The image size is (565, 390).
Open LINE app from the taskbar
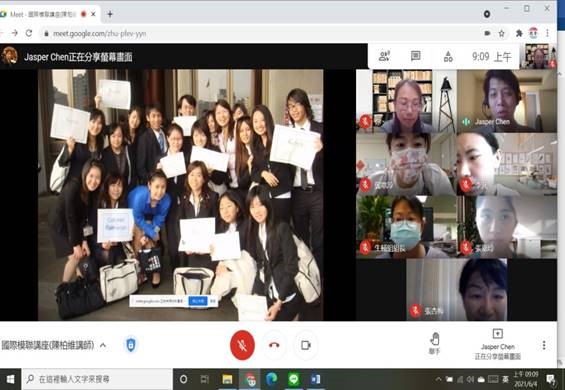(294, 379)
